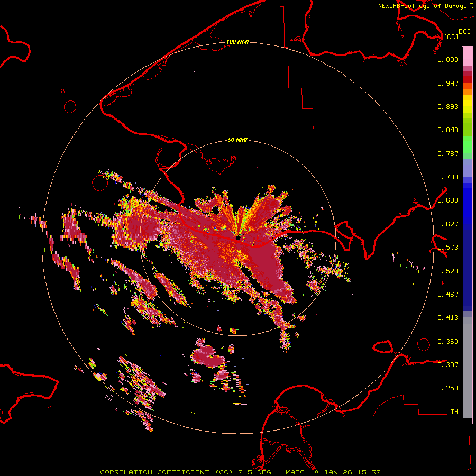476x476 pixels.
Task: Click the bright green segment of the color bar
Action: pos(467,144)
